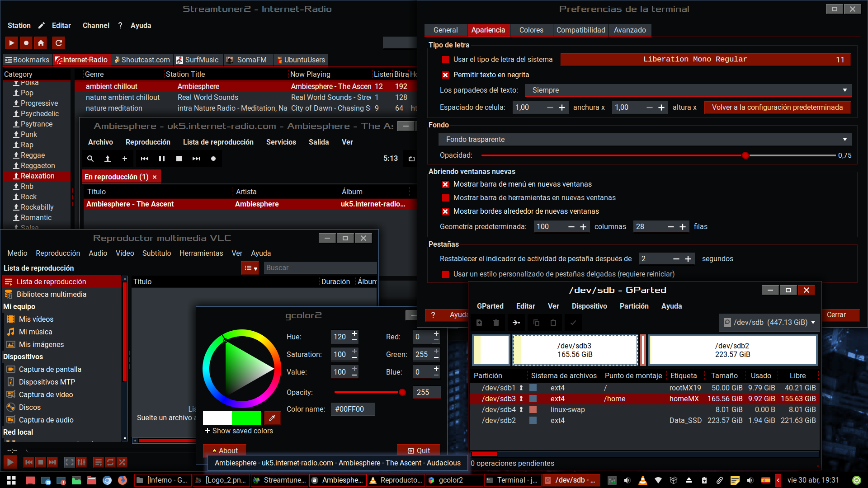The height and width of the screenshot is (488, 868).
Task: Open 'Lista de reproducción' menu in Audacious
Action: point(218,142)
